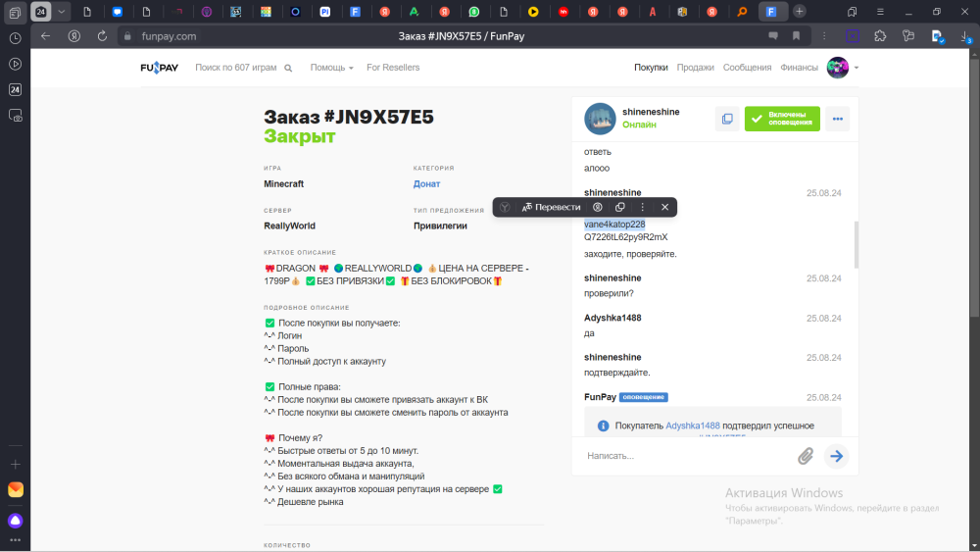
Task: Click the message подтверждайте.
Action: pos(616,373)
